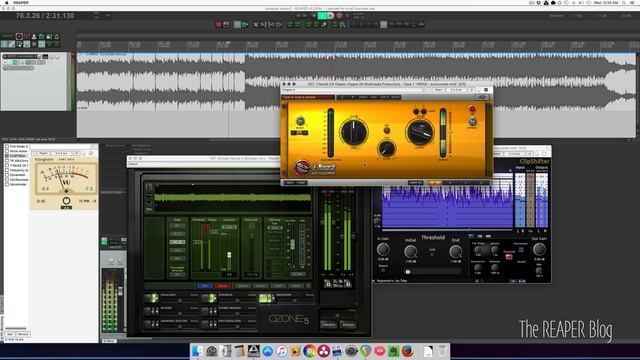
Task: Click the track name field in the track panel
Action: [21, 56]
